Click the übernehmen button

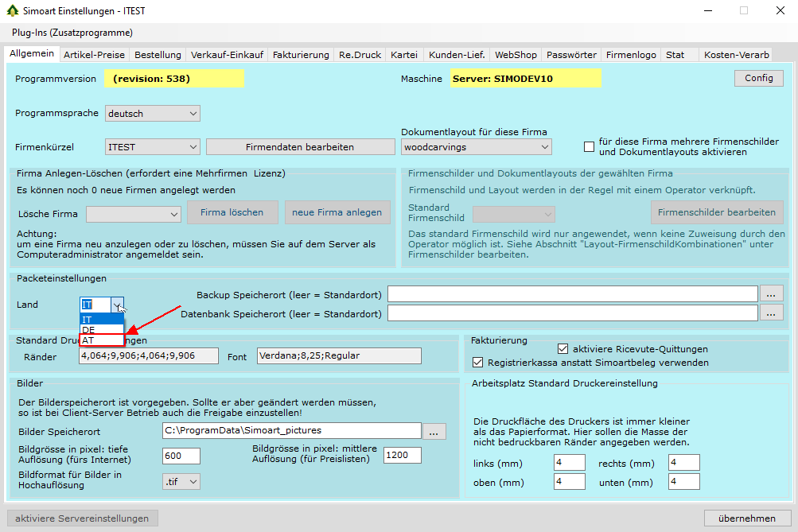coord(746,518)
